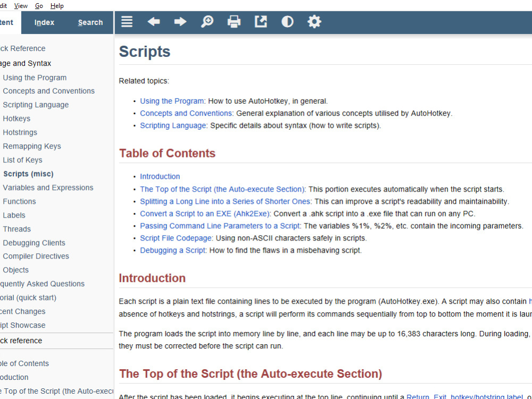Viewport: 532px width, 399px height.
Task: Open Script File Codepage link
Action: pos(176,238)
